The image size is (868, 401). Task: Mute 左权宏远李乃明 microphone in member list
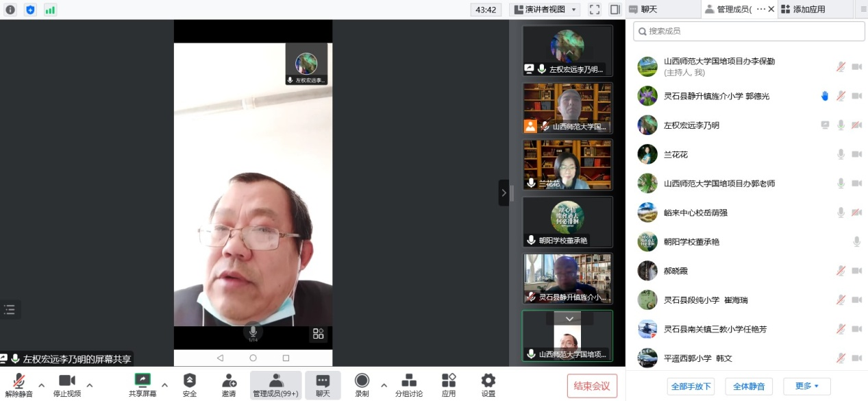coord(841,125)
